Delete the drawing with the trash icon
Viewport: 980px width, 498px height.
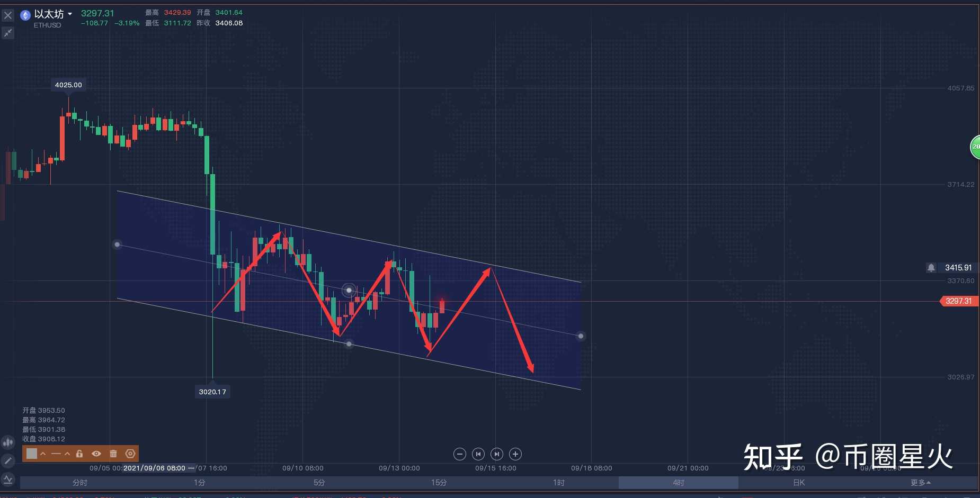tap(113, 454)
